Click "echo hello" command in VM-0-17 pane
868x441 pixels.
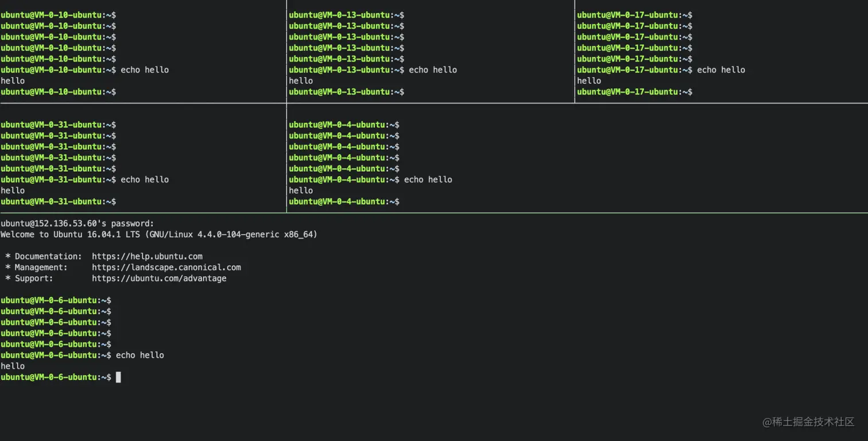721,70
